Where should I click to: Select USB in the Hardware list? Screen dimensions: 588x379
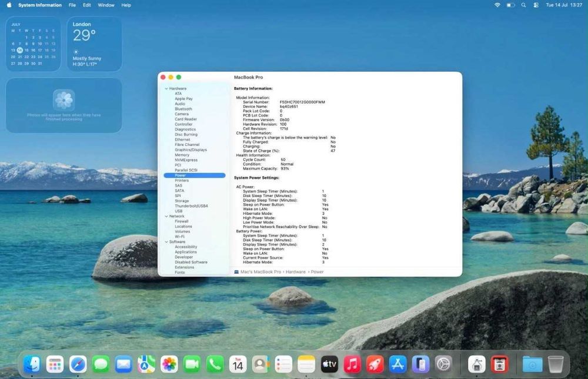click(x=179, y=211)
